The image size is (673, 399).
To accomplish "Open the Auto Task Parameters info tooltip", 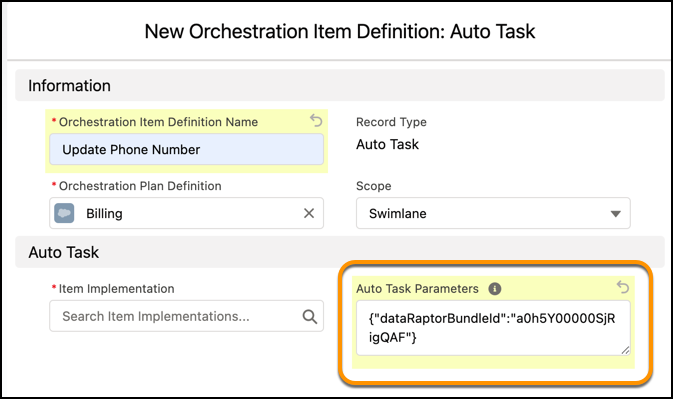I will (x=494, y=289).
